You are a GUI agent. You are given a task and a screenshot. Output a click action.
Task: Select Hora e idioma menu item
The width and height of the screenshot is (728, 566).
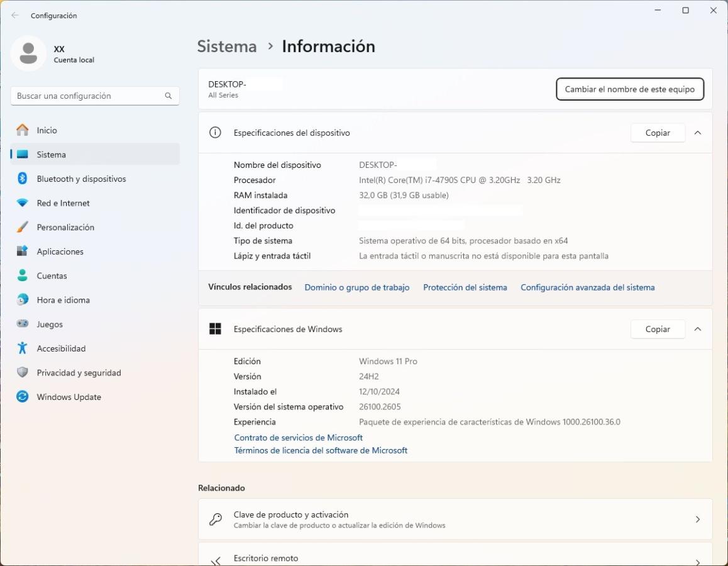(63, 300)
